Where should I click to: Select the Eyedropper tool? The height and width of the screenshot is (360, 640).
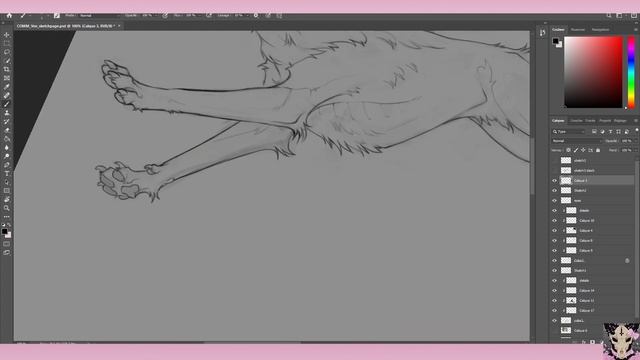[7, 87]
